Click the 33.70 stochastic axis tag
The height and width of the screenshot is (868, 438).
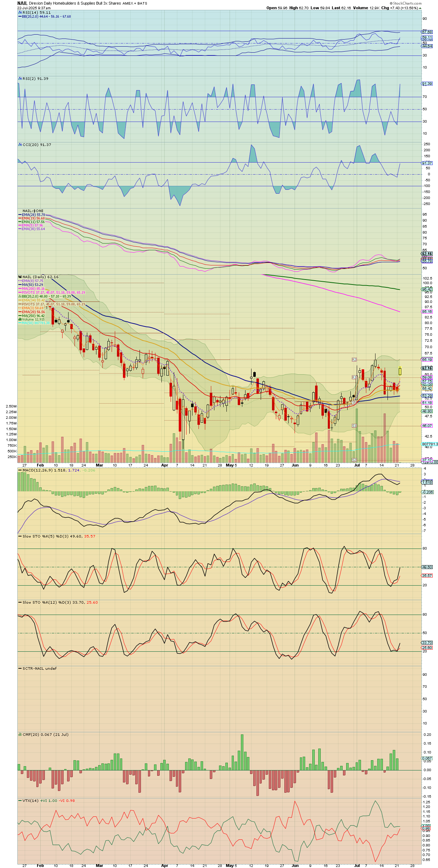(x=427, y=643)
